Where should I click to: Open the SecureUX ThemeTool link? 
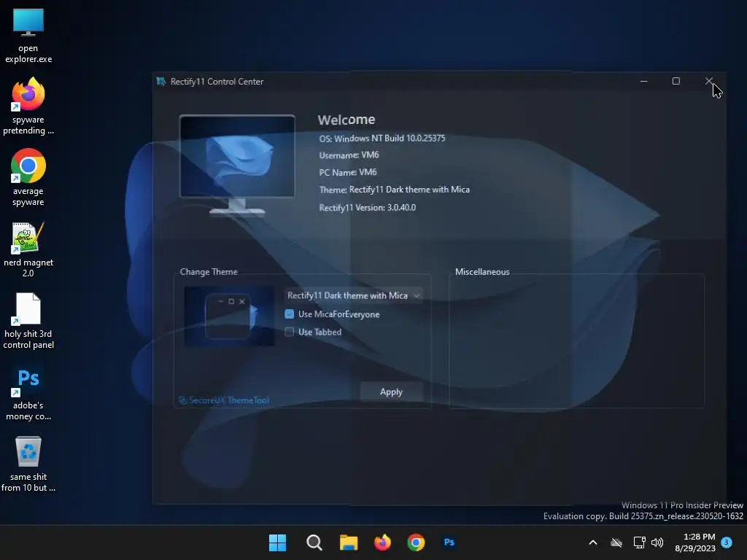(x=224, y=400)
